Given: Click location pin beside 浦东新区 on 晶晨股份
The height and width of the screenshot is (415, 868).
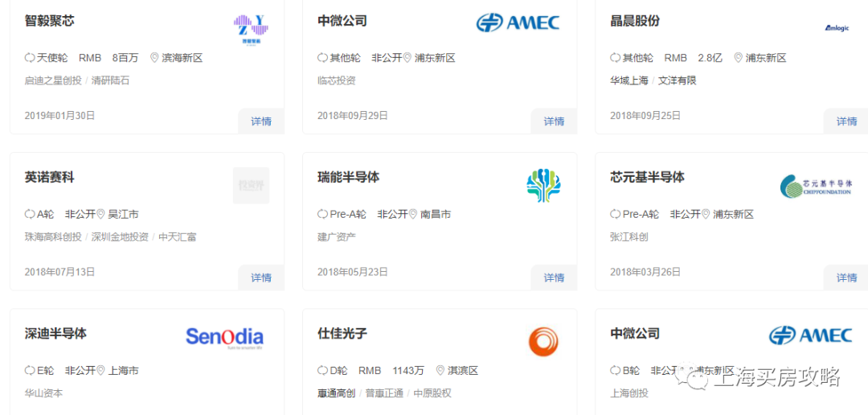Looking at the screenshot, I should tap(738, 58).
